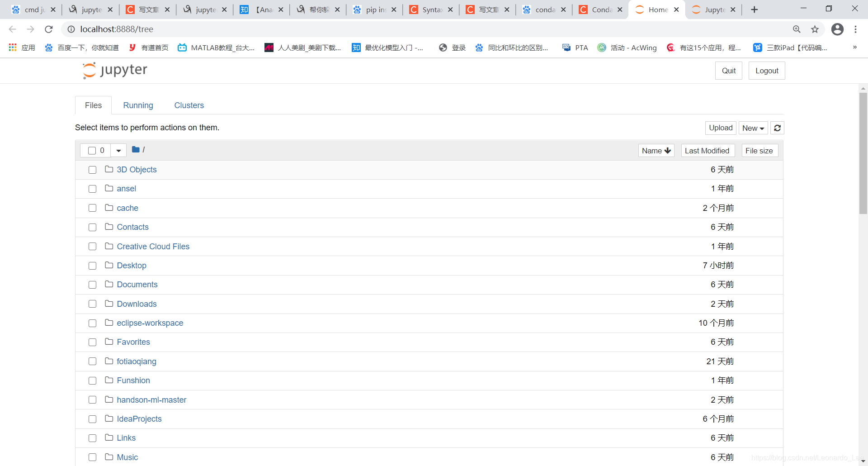Check the checkbox next to Desktop
Screen dimensions: 868x466
point(92,266)
